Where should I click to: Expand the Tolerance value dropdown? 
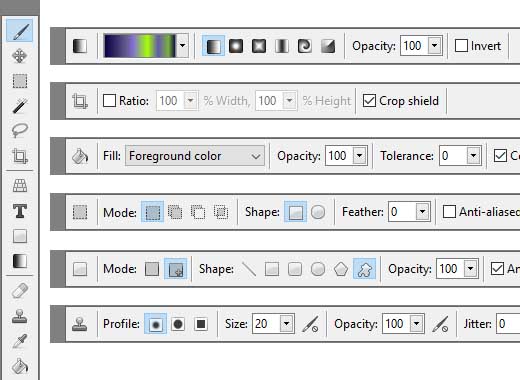(473, 156)
